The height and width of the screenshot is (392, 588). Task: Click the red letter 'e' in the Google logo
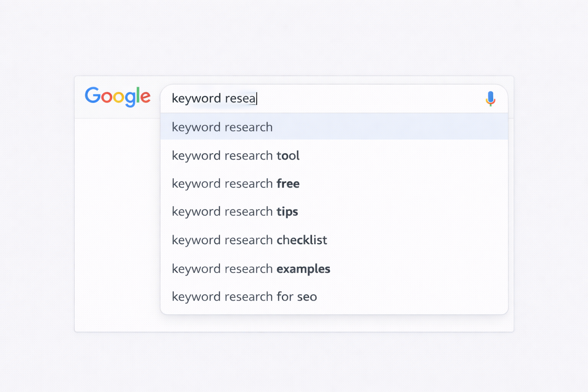tap(146, 97)
